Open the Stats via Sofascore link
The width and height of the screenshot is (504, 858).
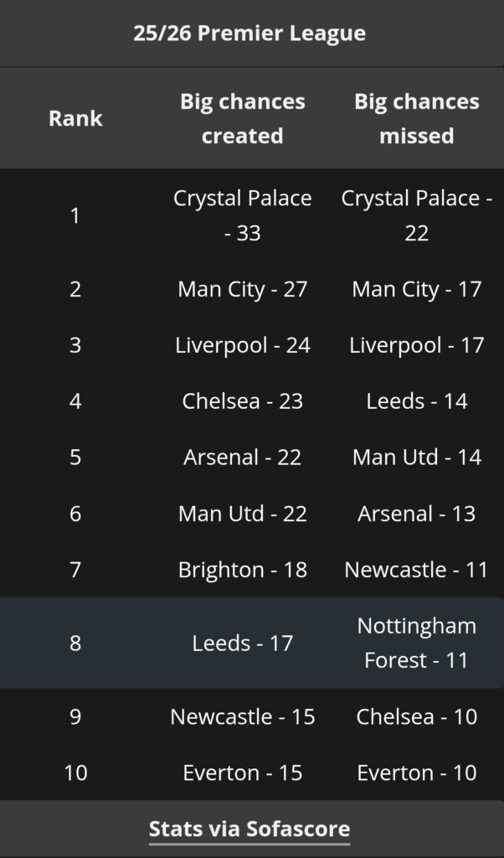(x=249, y=830)
